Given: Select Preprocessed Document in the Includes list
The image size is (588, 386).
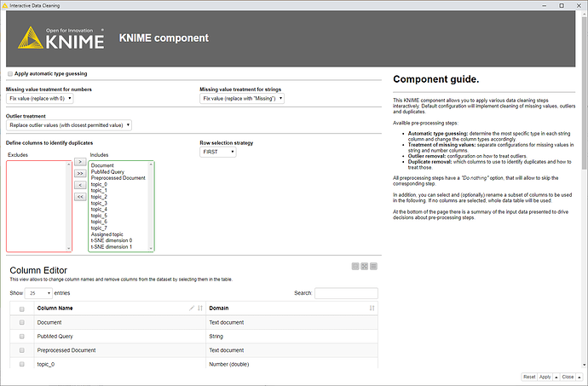Looking at the screenshot, I should pos(118,178).
